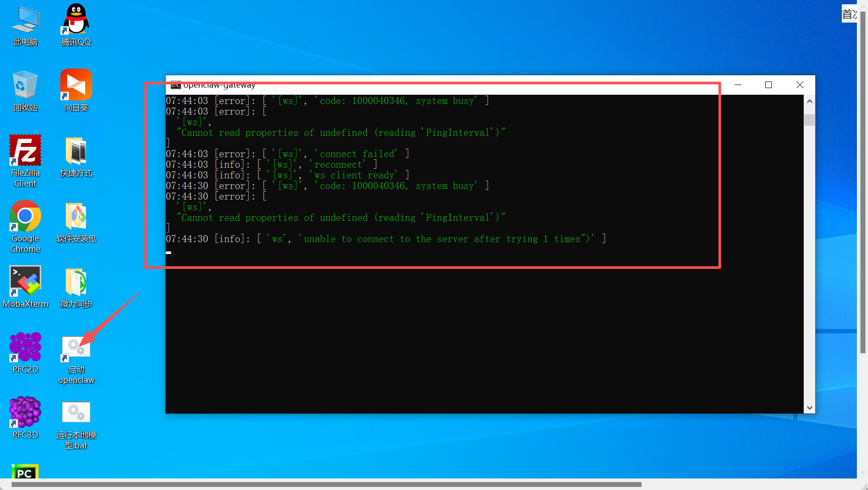This screenshot has height=490, width=868.
Task: Click the console scrollbar down arrow
Action: pos(810,408)
